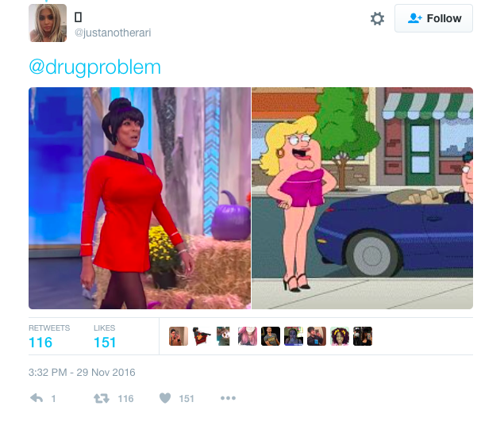The height and width of the screenshot is (429, 504).
Task: Click the purple-haired liker avatar with flowers
Action: point(340,336)
